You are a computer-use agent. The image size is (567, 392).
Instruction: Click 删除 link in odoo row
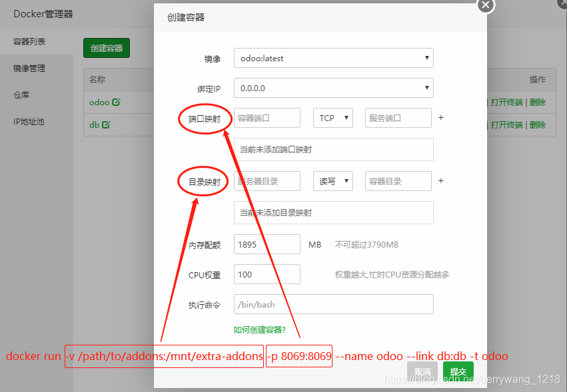[537, 102]
